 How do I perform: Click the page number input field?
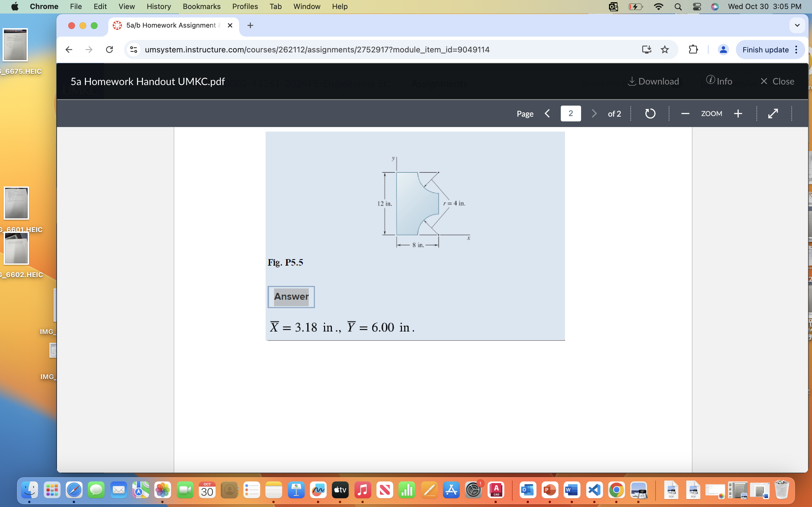570,113
